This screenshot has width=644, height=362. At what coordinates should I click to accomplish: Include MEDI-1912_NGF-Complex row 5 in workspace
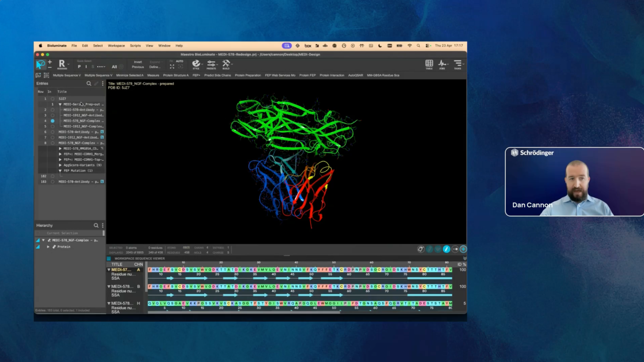coord(52,126)
